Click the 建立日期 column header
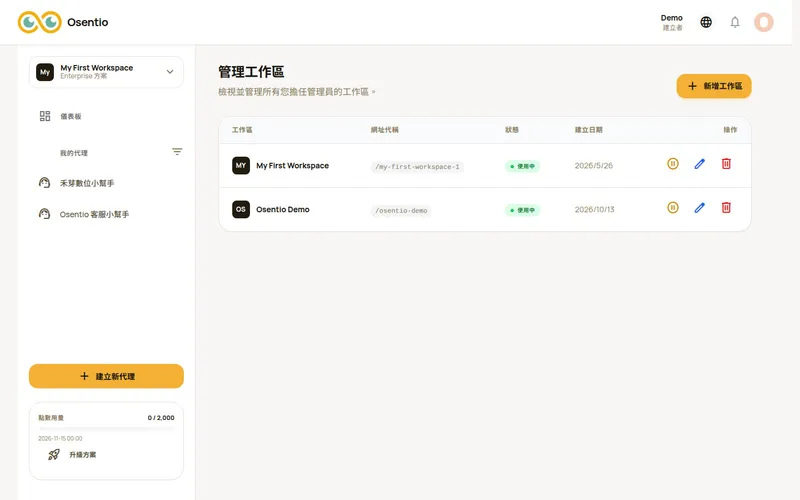The image size is (800, 500). 589,130
